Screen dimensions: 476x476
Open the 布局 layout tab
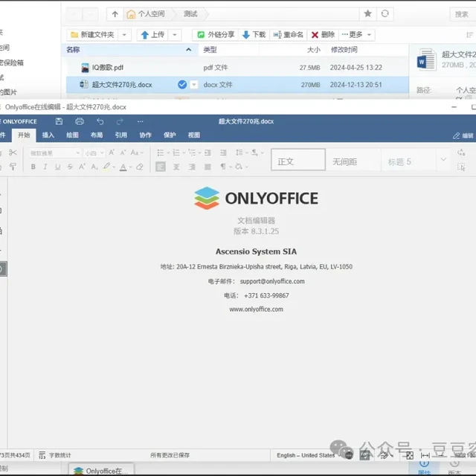click(x=97, y=135)
